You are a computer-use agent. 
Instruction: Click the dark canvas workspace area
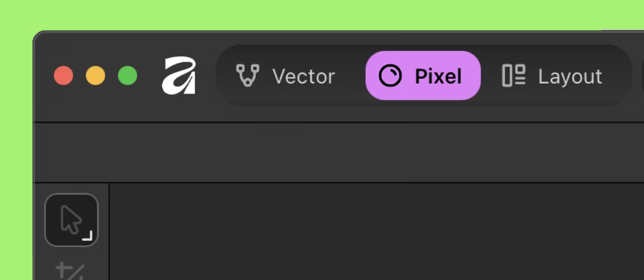(377, 232)
